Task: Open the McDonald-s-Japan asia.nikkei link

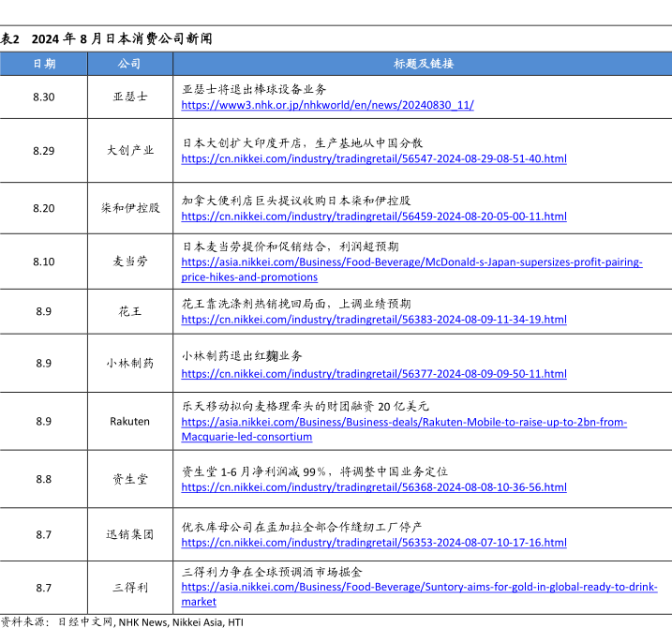Action: pyautogui.click(x=411, y=269)
